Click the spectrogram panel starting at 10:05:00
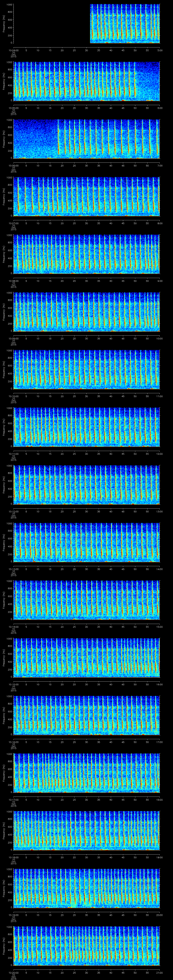This screenshot has height=980, width=173. click(x=87, y=81)
